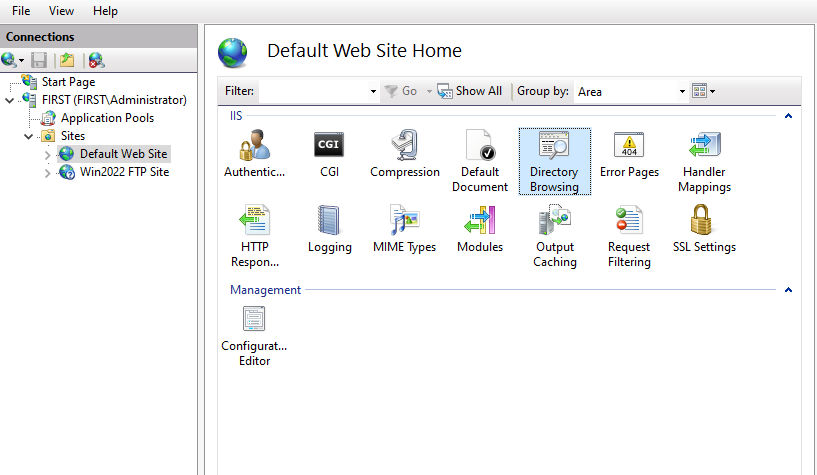Open the Logging feature
Viewport: 817px width, 475px height.
(x=329, y=229)
